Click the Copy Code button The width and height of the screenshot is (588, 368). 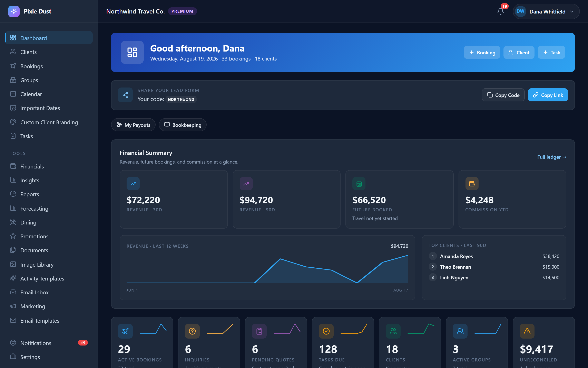(503, 95)
